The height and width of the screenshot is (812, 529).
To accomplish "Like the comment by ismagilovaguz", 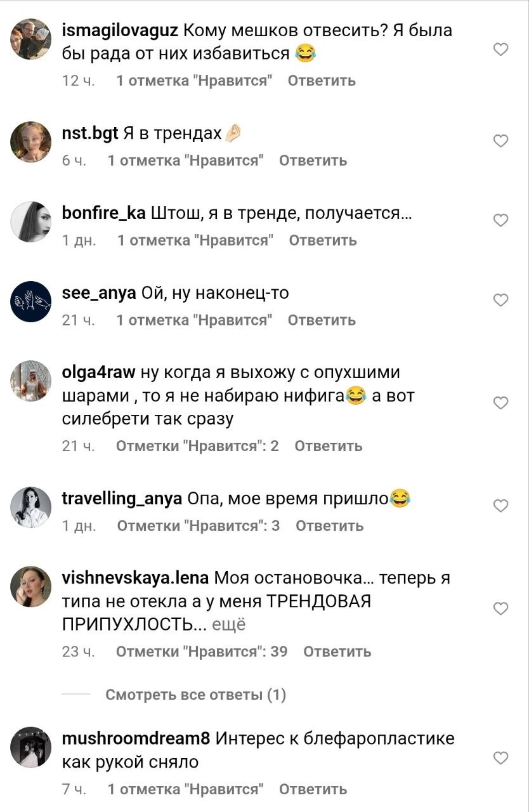I will [501, 49].
